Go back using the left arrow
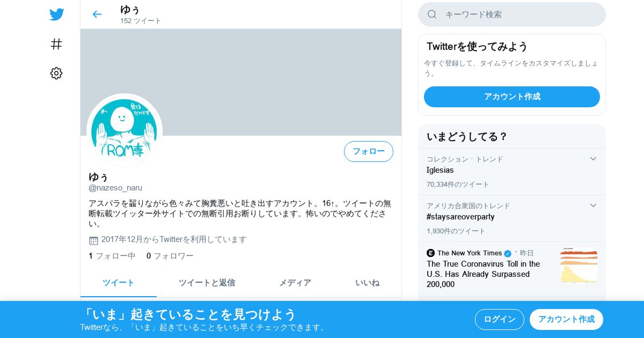The height and width of the screenshot is (338, 644). [x=97, y=14]
